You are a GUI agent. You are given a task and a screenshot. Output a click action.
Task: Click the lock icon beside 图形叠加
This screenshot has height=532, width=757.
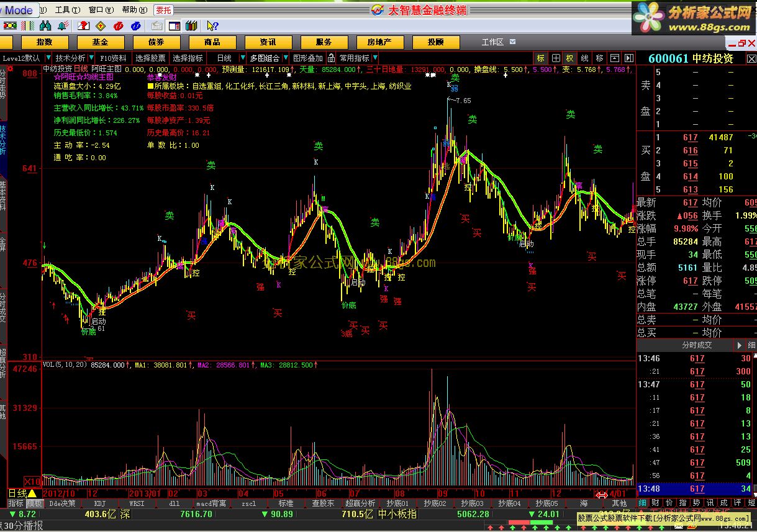(x=331, y=58)
